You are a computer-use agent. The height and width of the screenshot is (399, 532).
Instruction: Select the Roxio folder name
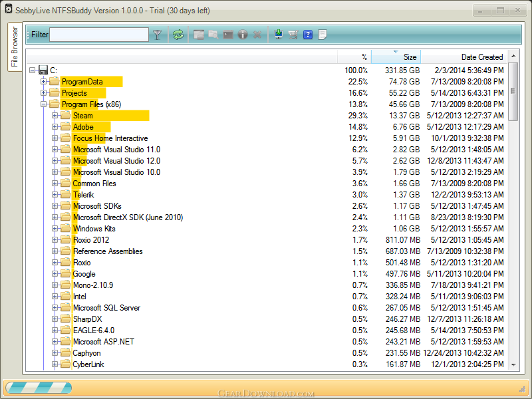click(82, 263)
